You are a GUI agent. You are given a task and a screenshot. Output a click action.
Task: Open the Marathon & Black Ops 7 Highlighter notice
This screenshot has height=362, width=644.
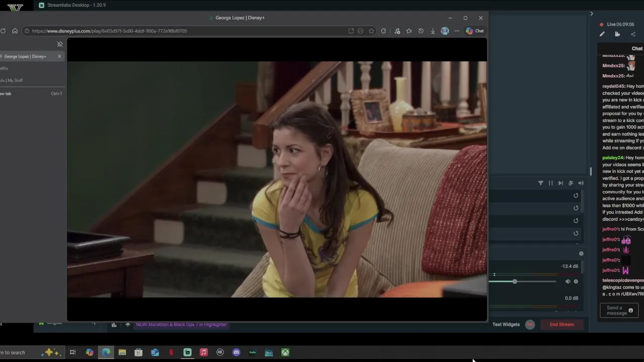pyautogui.click(x=182, y=324)
